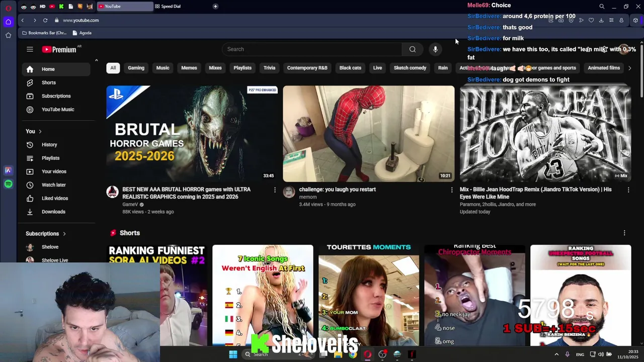Expand the Subscriptions section heading

[46, 234]
